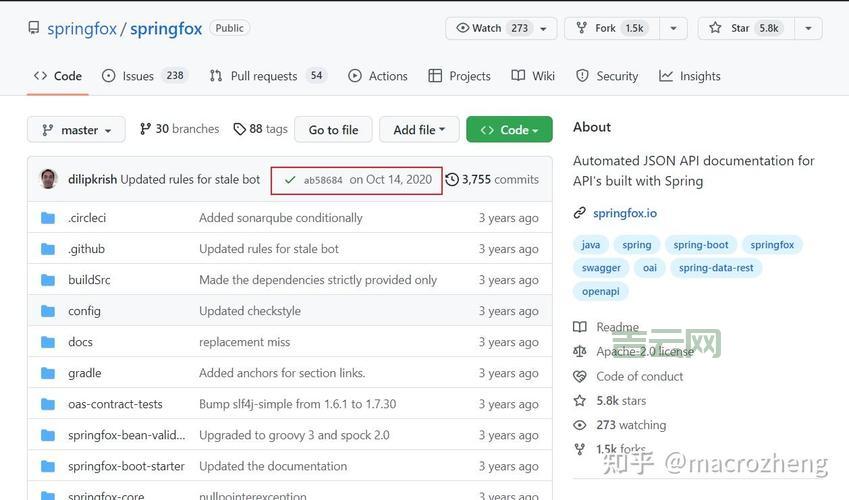
Task: Open the green Code dropdown
Action: coord(509,130)
